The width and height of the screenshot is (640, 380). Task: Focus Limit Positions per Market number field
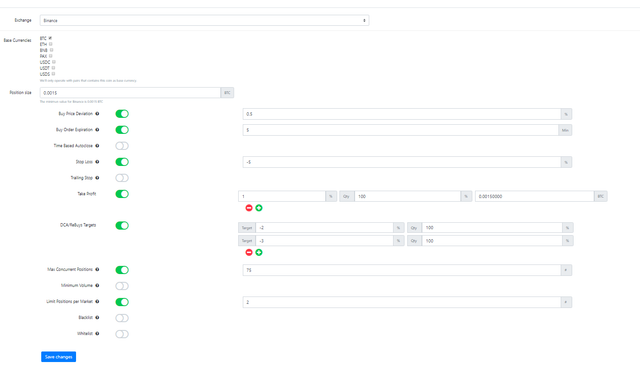click(x=402, y=302)
